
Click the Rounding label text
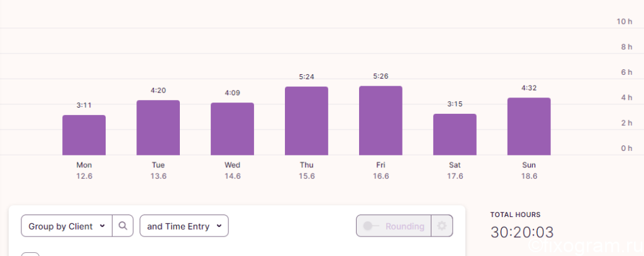(404, 226)
